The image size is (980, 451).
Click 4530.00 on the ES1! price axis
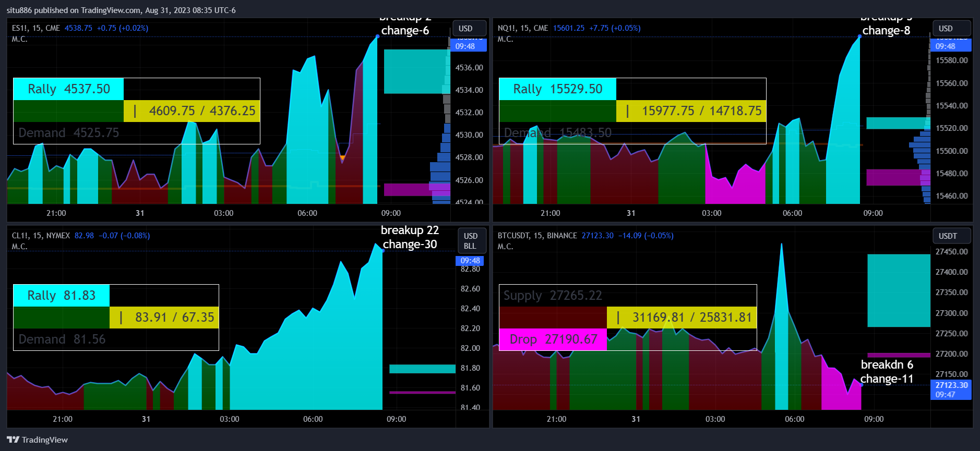[x=469, y=135]
